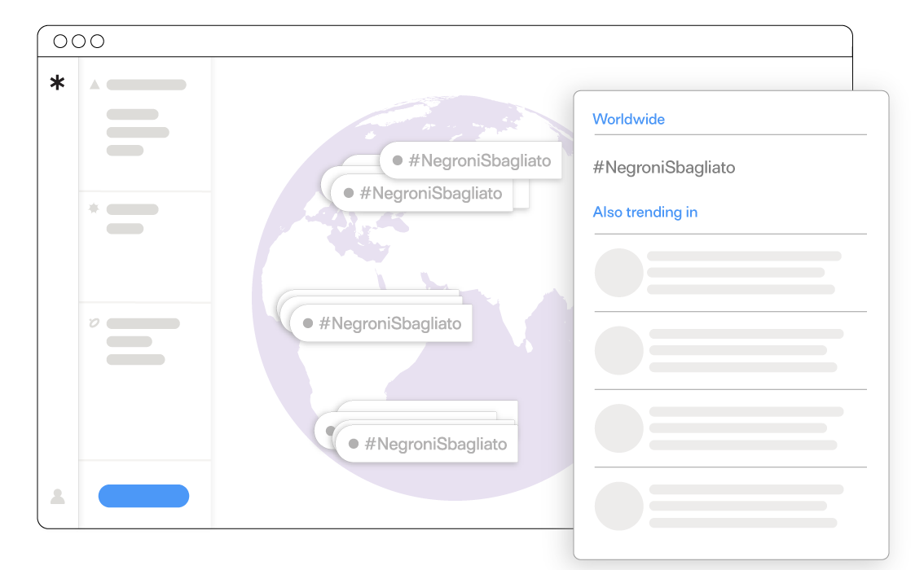This screenshot has width=924, height=570.
Task: Click the Also trending in heading
Action: [645, 212]
